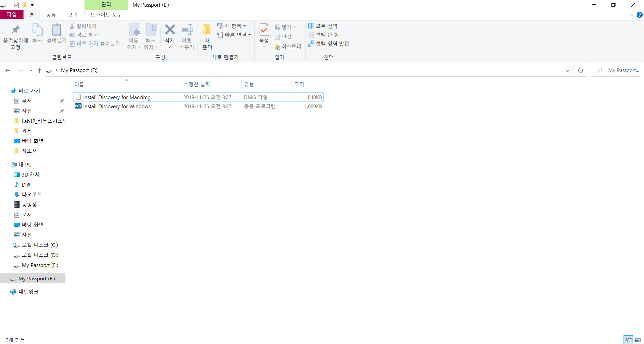
Task: Select Install Discovery for Mac.dmg file
Action: pyautogui.click(x=198, y=97)
